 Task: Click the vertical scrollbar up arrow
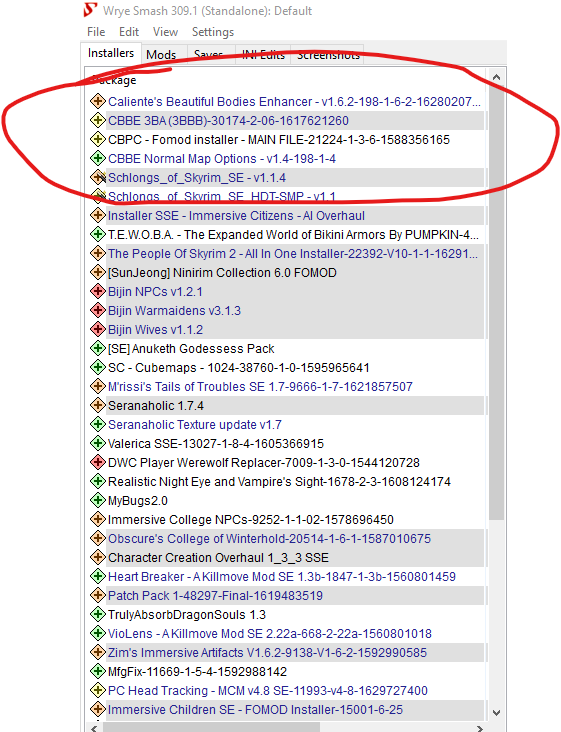pyautogui.click(x=497, y=77)
